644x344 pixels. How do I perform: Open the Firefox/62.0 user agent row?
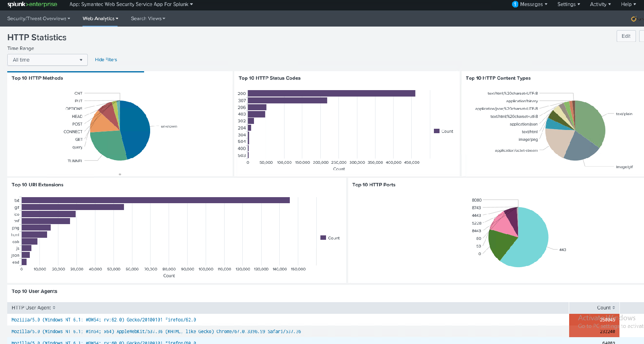point(103,320)
